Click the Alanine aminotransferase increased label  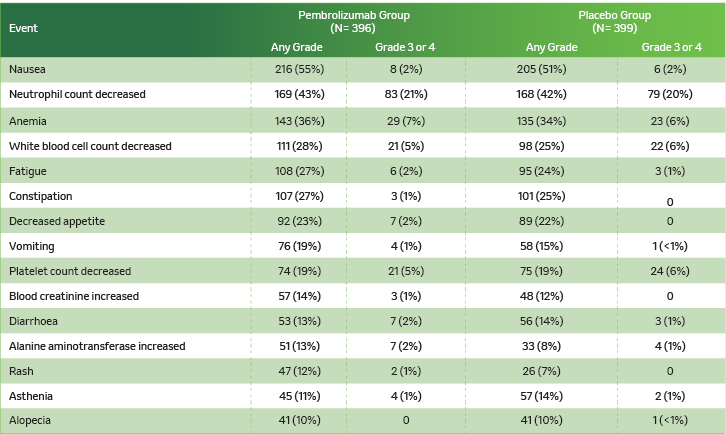pyautogui.click(x=96, y=346)
